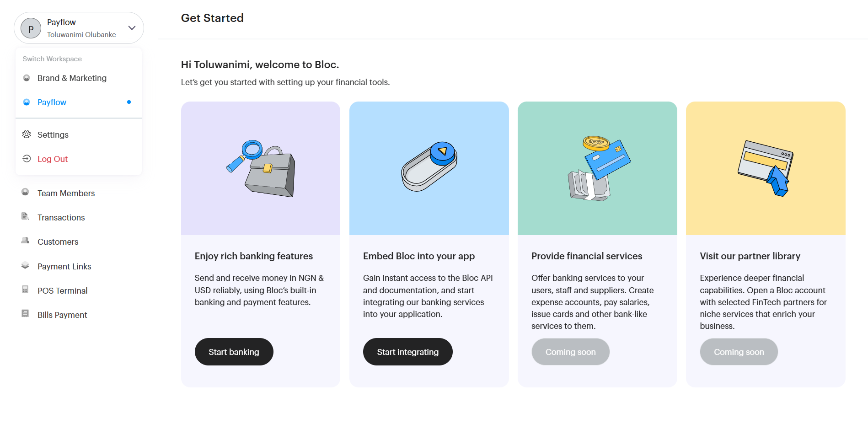Image resolution: width=868 pixels, height=424 pixels.
Task: Click the Brand & Marketing workspace icon
Action: (x=27, y=78)
